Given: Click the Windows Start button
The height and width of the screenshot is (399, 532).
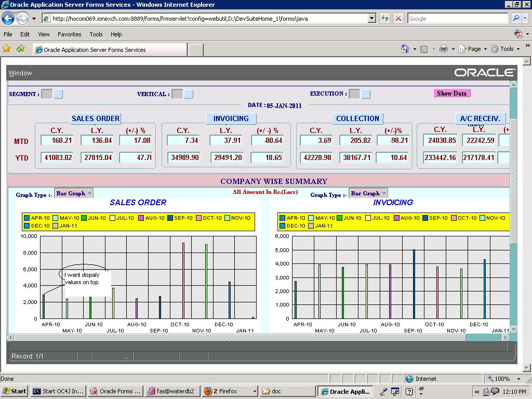Looking at the screenshot, I should coord(14,391).
